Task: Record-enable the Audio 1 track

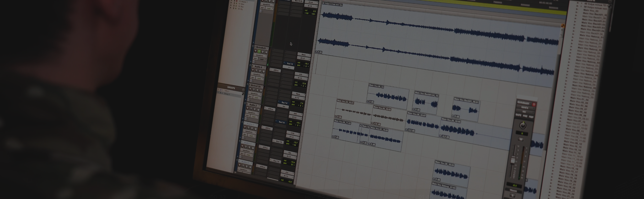Action: tap(245, 127)
